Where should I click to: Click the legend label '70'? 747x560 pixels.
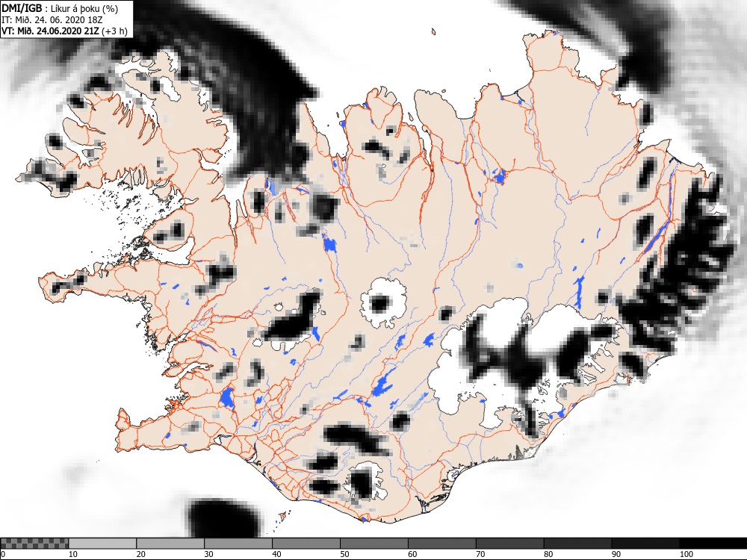480,554
